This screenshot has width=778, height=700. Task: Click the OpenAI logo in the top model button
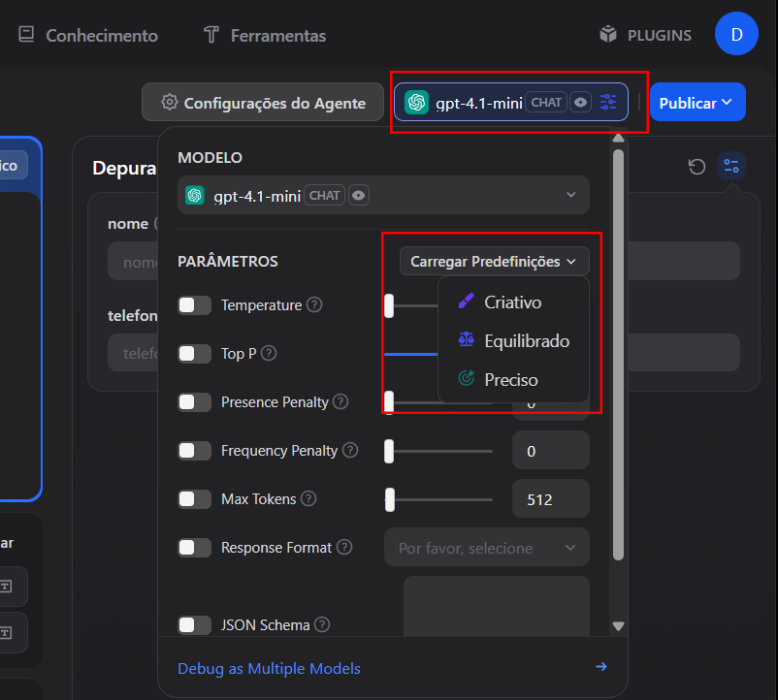click(416, 102)
